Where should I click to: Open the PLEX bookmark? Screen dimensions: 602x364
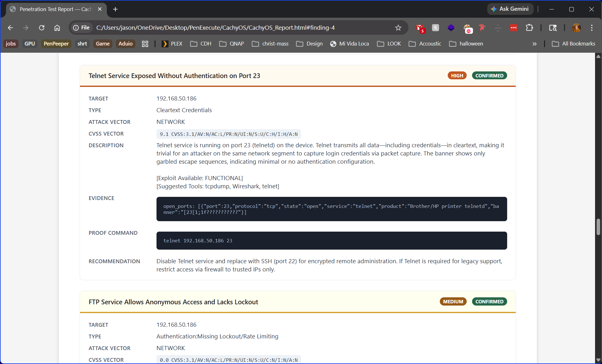coord(172,44)
